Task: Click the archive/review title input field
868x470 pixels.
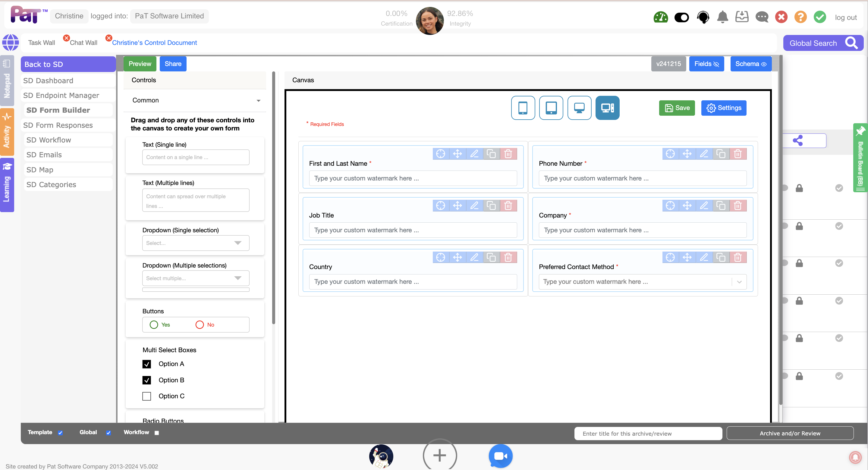Action: pos(648,433)
